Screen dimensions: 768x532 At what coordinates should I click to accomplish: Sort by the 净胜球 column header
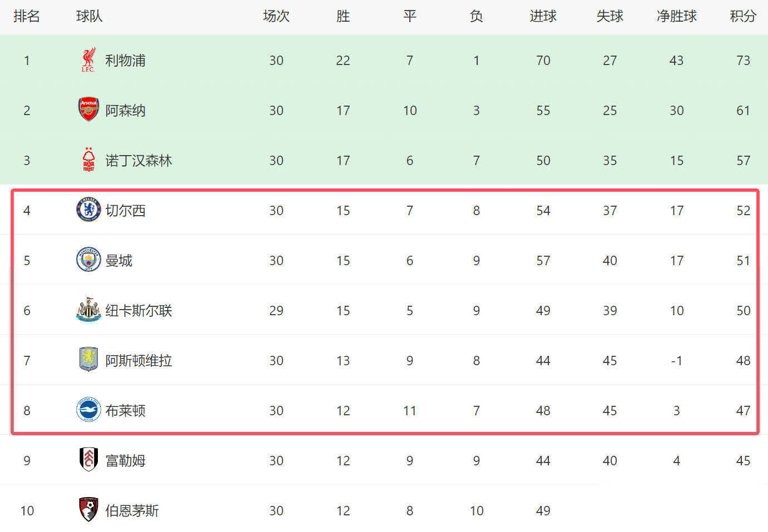coord(676,16)
